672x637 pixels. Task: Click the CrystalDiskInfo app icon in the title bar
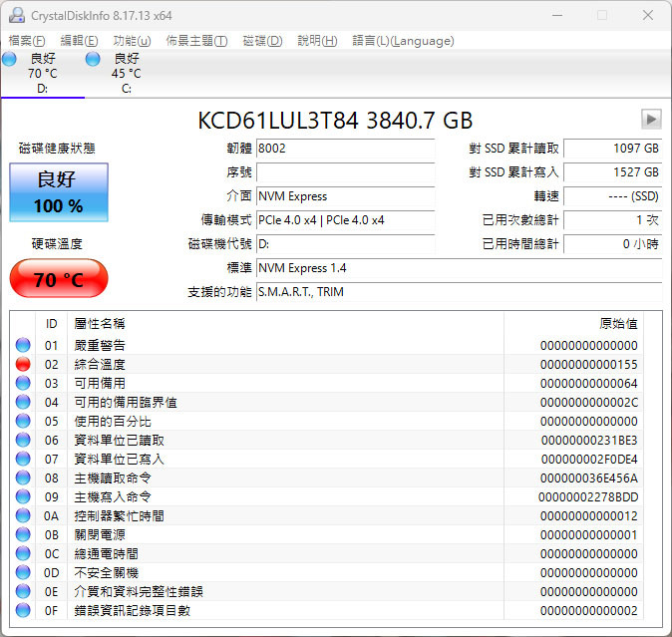tap(17, 15)
